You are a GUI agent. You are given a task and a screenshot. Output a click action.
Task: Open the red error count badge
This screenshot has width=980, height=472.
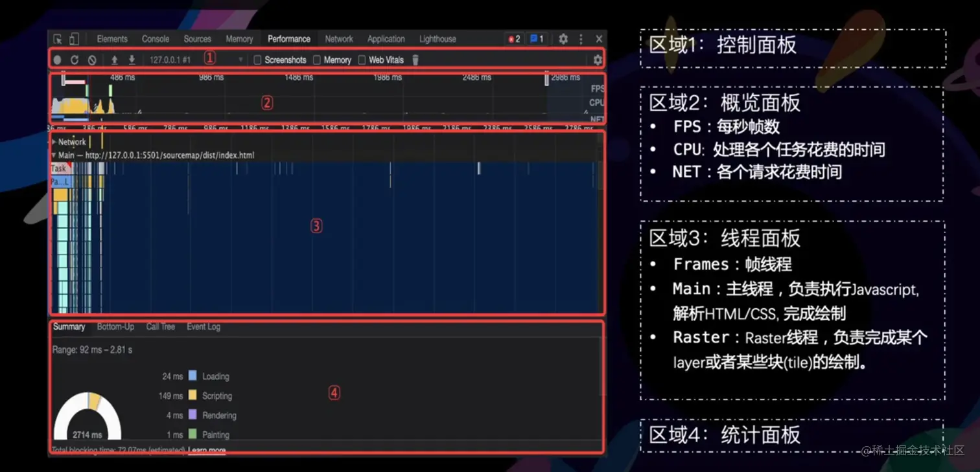click(515, 39)
